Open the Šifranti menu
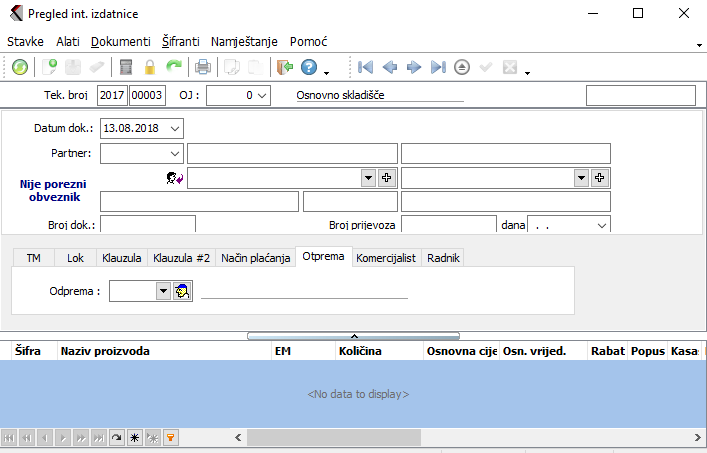Viewport: 707px width, 453px height. coord(180,42)
